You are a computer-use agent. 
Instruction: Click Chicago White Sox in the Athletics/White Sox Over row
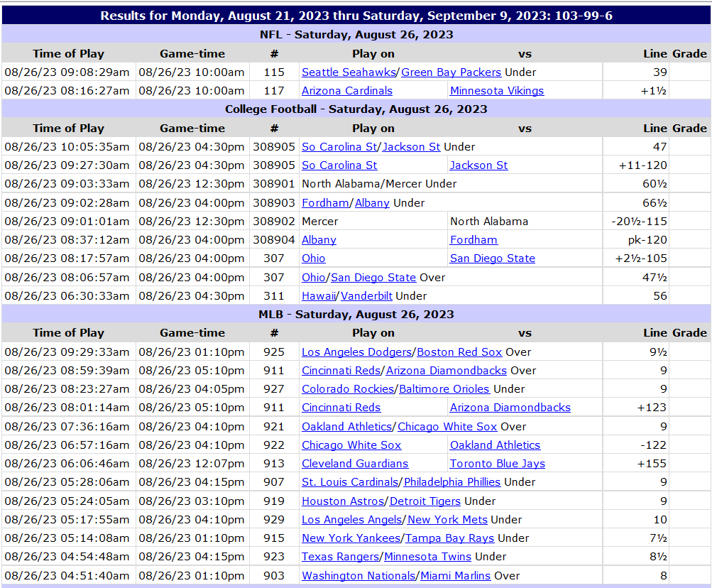447,427
